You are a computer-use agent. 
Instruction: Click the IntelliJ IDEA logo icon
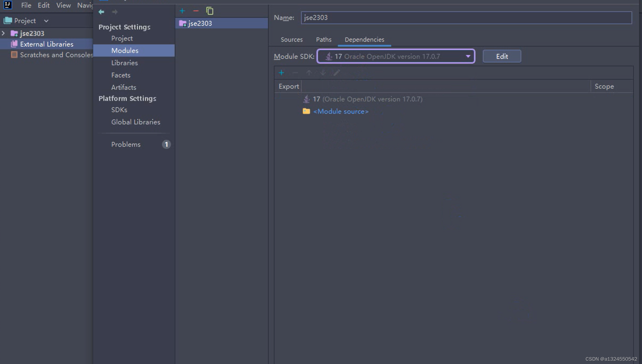click(7, 5)
